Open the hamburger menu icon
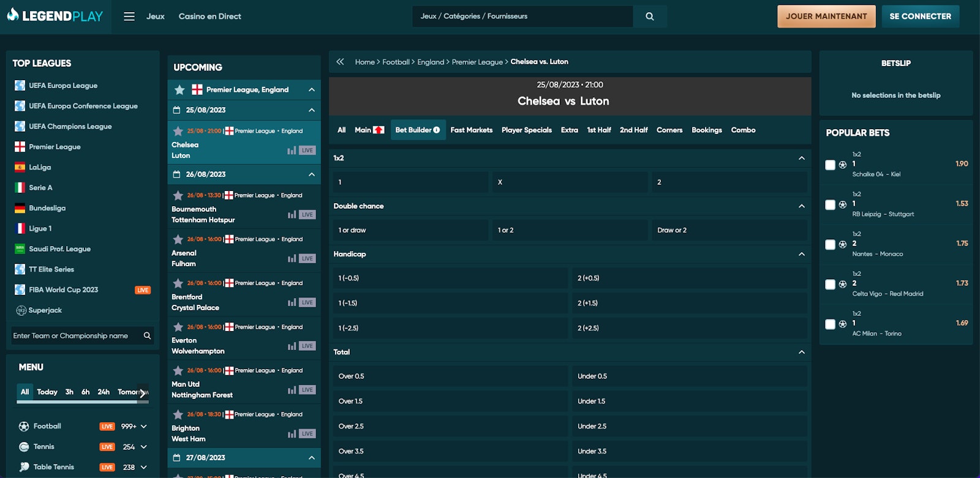This screenshot has height=478, width=980. click(129, 17)
